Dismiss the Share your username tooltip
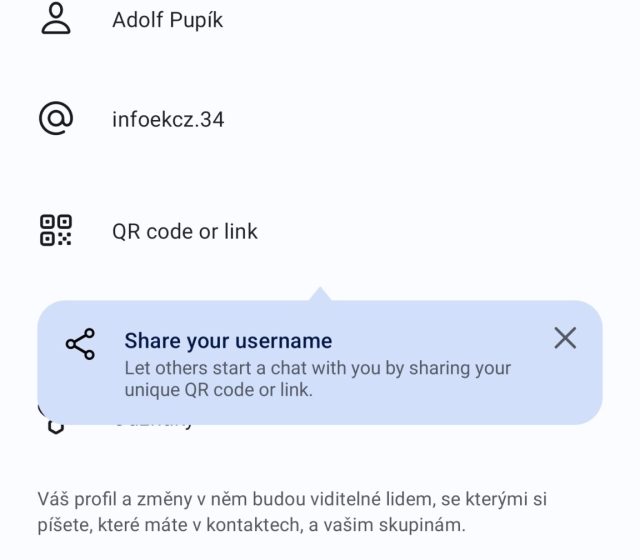The image size is (640, 560). [565, 338]
